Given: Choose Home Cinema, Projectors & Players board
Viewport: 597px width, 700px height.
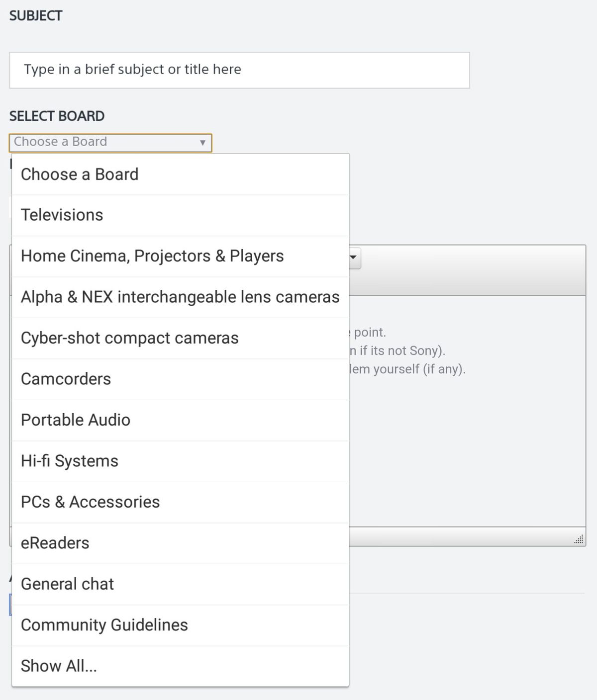Looking at the screenshot, I should click(180, 256).
